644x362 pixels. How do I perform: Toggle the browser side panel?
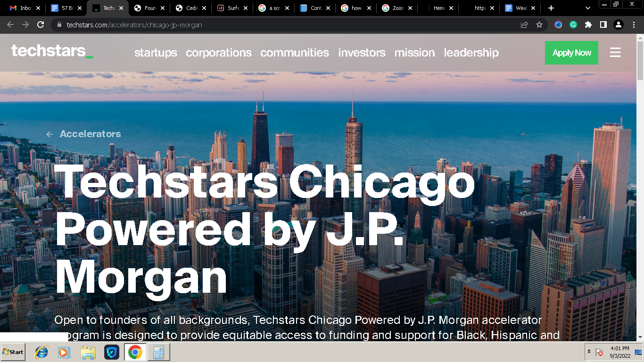pyautogui.click(x=603, y=25)
